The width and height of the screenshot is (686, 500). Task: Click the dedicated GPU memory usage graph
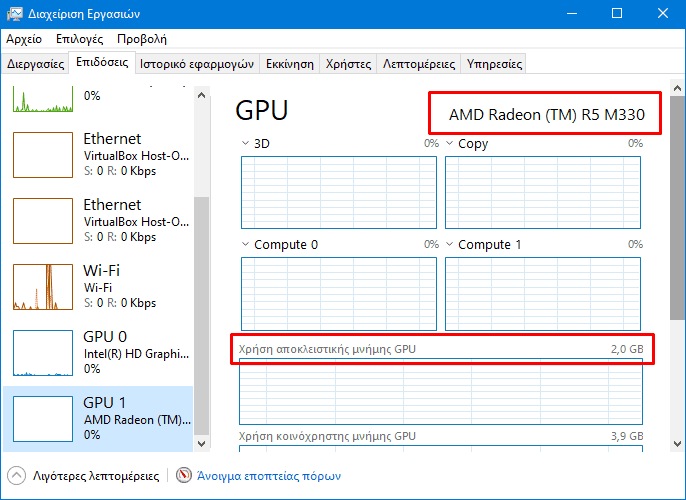point(441,392)
